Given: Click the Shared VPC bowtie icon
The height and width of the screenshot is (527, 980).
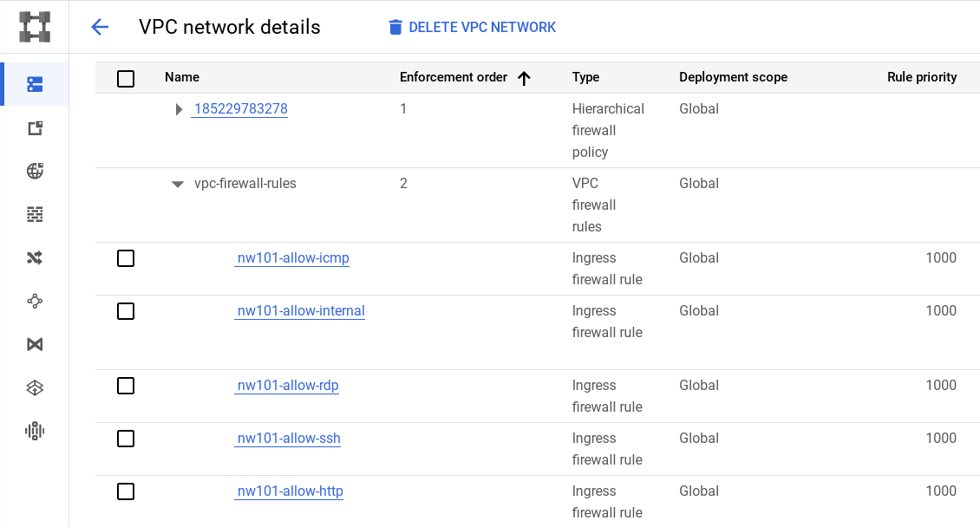Looking at the screenshot, I should tap(34, 344).
